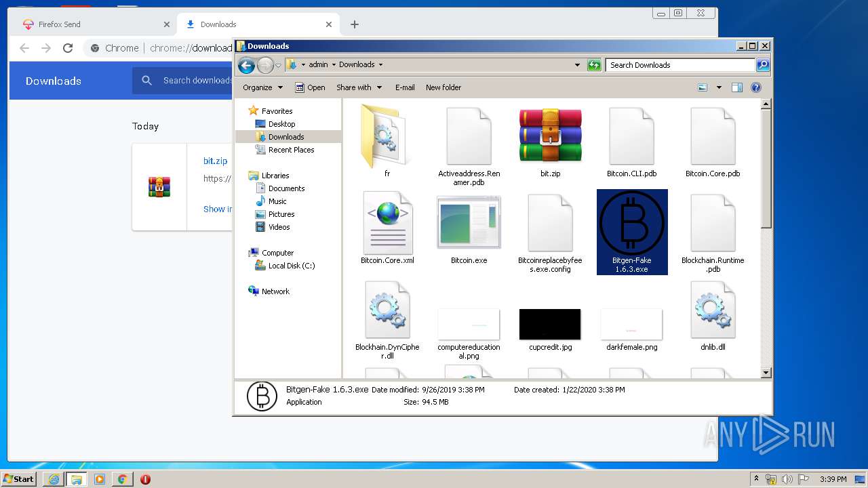Open Windows Media Player taskbar icon

point(100,479)
